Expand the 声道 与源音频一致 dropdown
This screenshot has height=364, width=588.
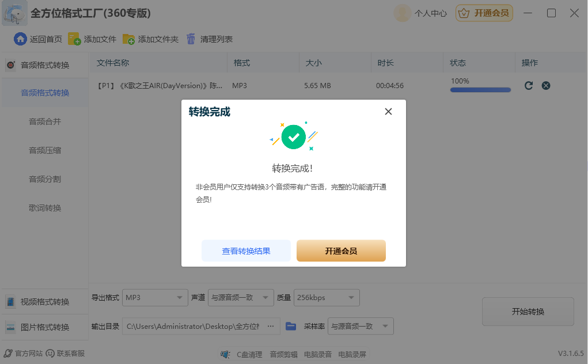coord(240,297)
